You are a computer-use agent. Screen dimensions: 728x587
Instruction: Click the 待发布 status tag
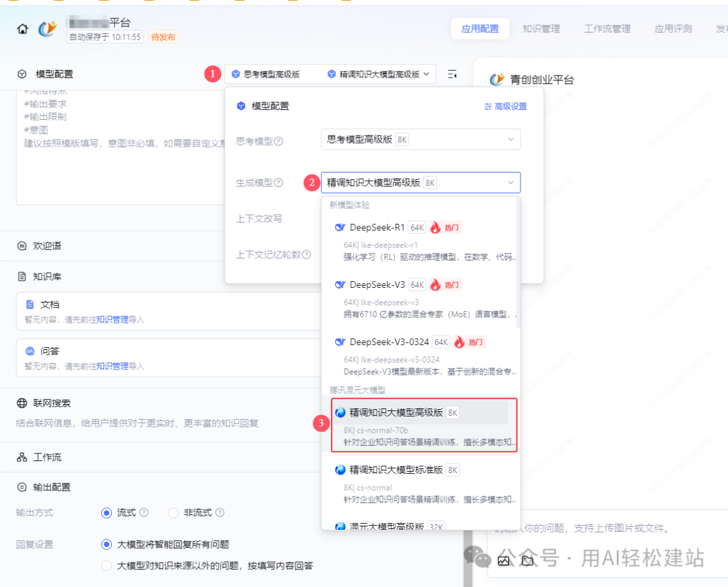click(163, 37)
